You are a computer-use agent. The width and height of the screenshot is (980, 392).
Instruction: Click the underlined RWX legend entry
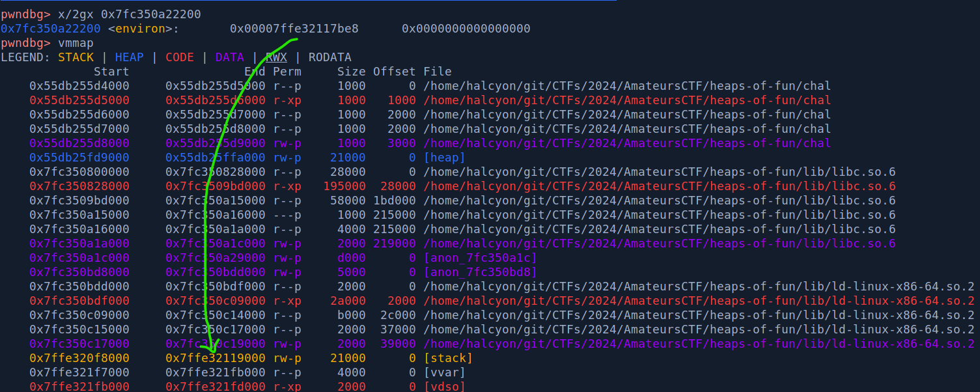(276, 57)
